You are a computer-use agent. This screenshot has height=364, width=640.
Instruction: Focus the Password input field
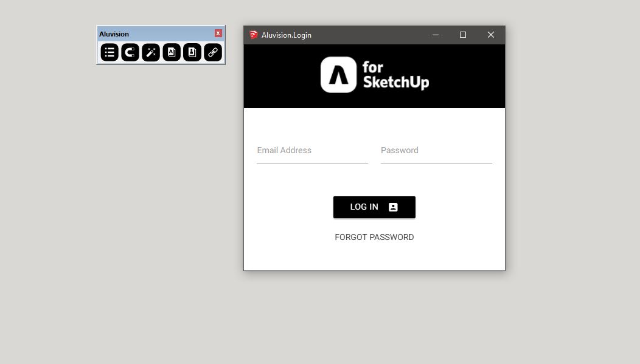point(436,151)
